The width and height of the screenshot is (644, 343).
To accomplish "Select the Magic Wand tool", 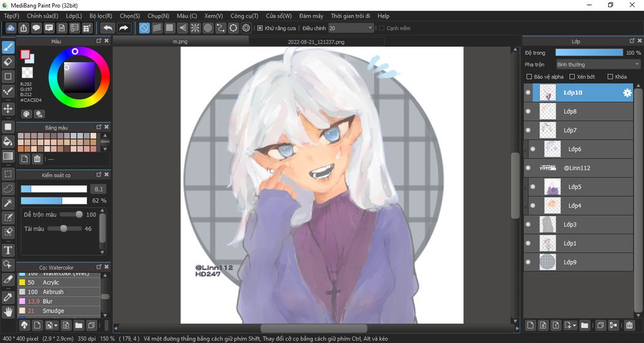I will click(8, 203).
